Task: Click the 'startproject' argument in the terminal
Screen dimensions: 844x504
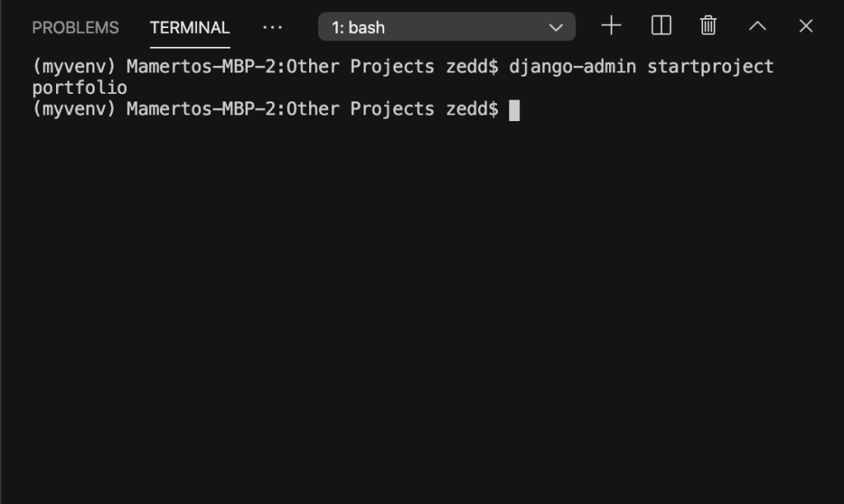Action: point(710,67)
